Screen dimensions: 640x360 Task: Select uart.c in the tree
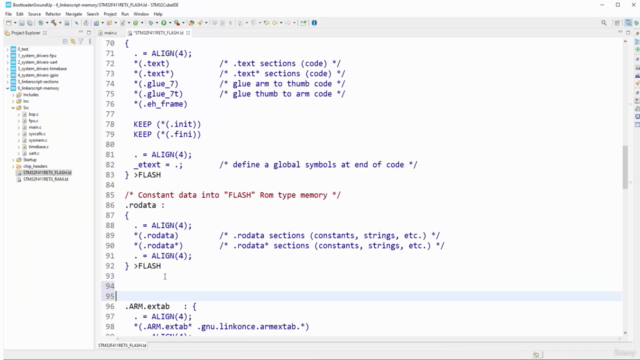point(34,153)
